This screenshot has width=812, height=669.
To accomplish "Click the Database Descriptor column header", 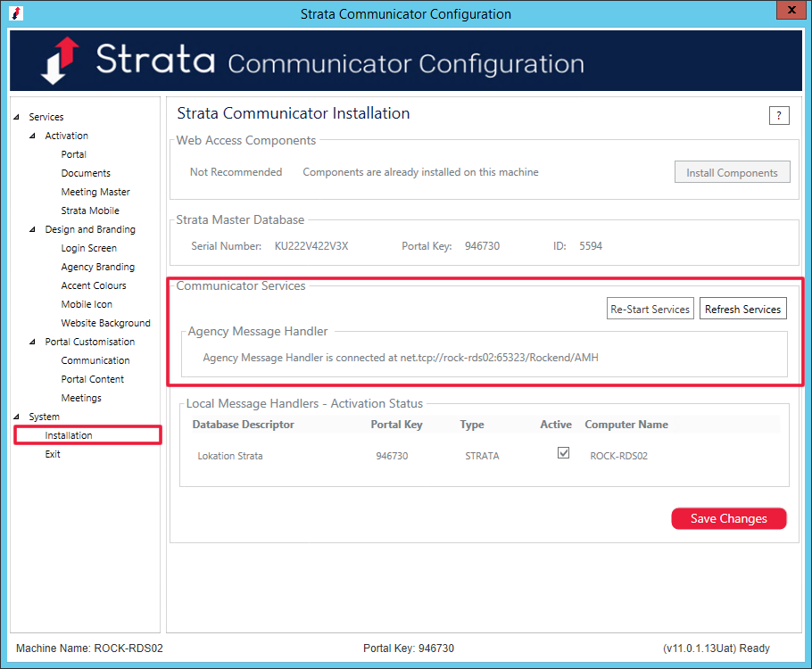I will (243, 425).
